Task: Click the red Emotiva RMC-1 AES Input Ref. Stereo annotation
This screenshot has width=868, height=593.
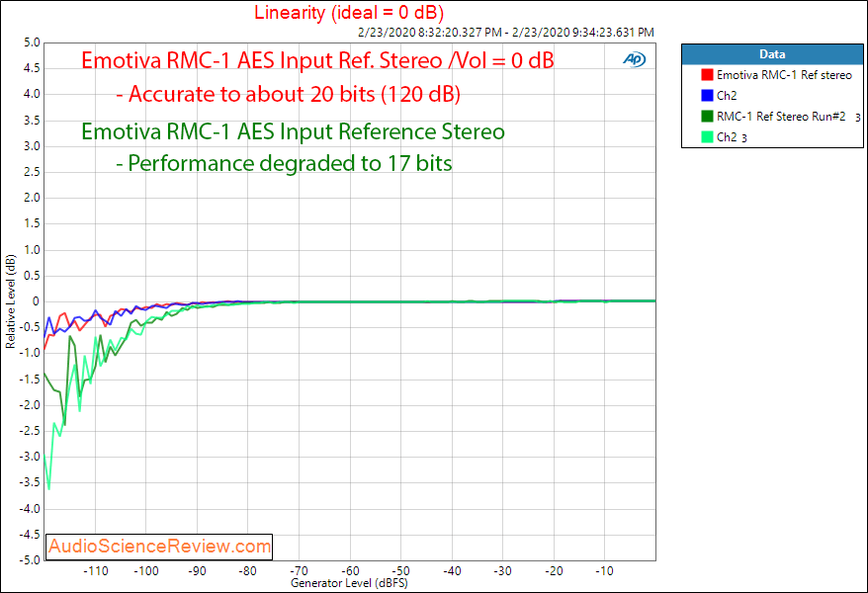Action: (317, 60)
